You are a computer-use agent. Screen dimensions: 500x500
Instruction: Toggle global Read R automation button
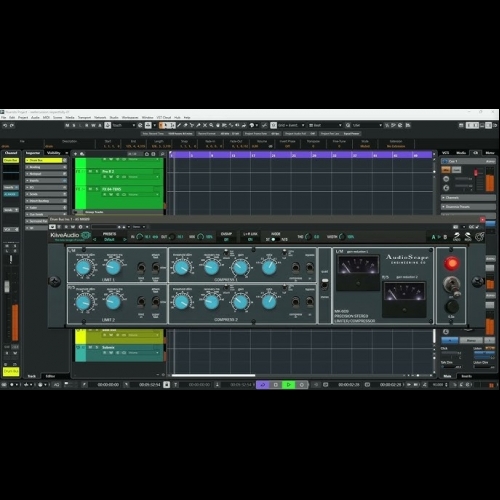click(x=87, y=125)
